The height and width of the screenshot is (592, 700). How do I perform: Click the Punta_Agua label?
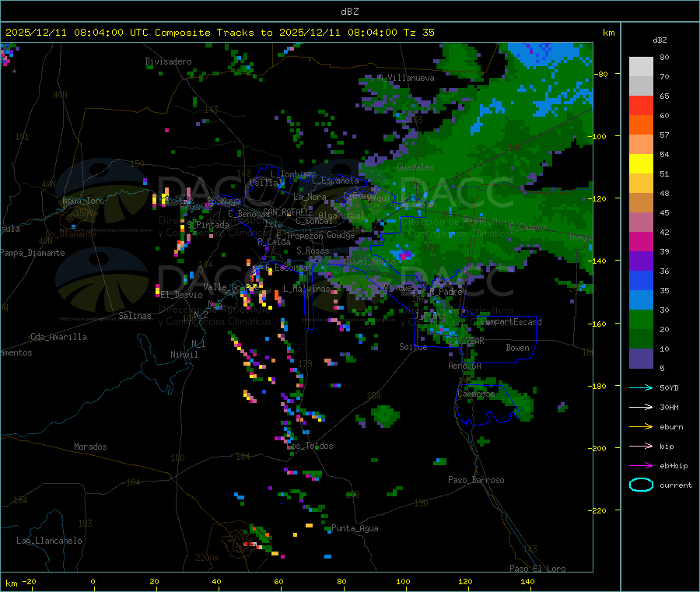[x=355, y=528]
